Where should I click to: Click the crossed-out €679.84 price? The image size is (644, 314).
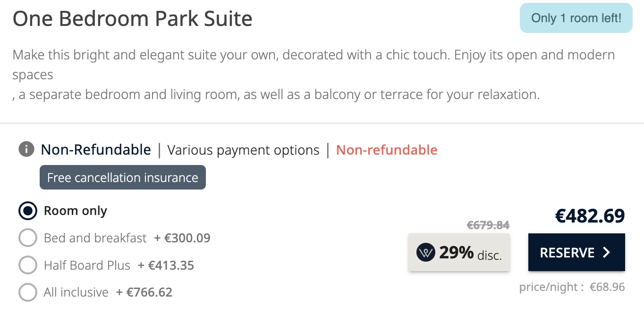tap(488, 225)
